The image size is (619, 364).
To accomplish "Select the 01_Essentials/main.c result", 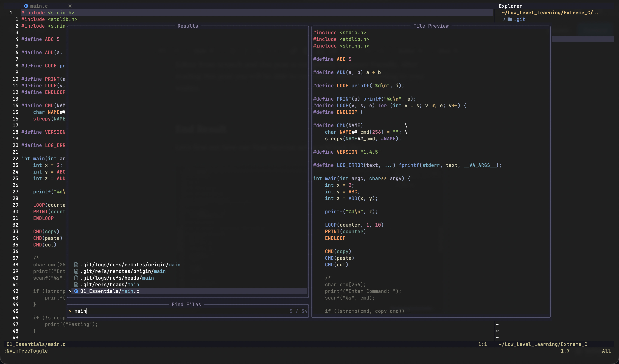I will 110,291.
